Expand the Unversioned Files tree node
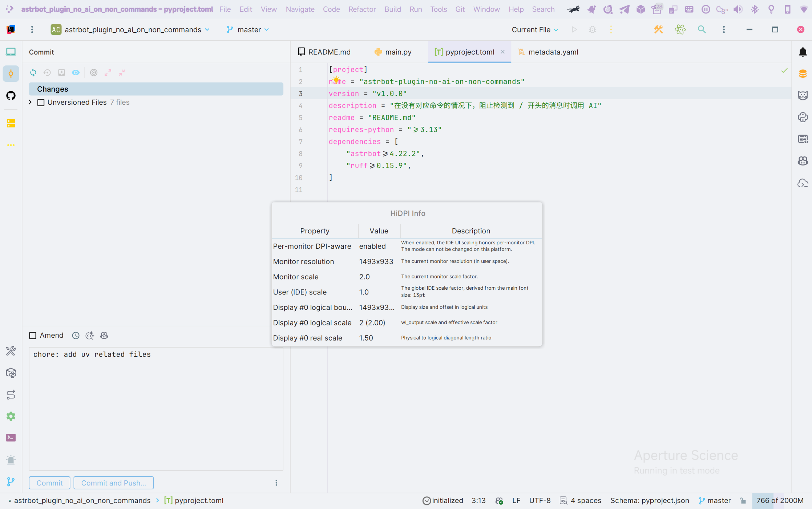The image size is (812, 509). (x=30, y=103)
